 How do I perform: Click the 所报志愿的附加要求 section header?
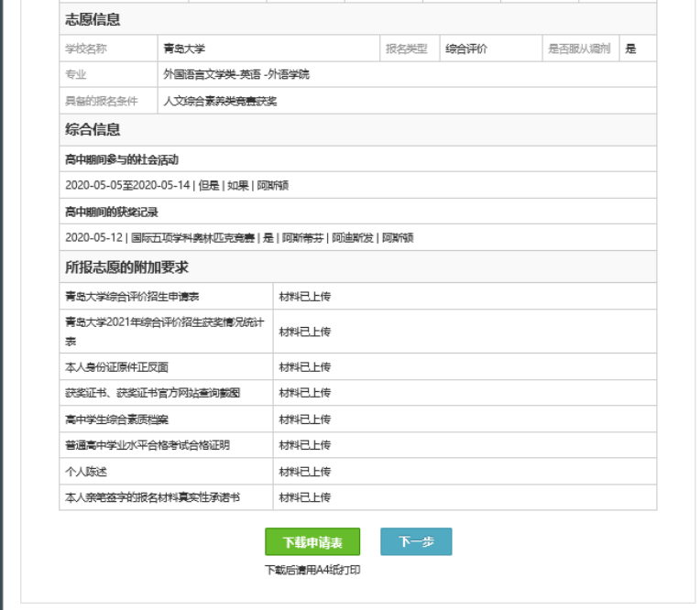click(x=127, y=267)
